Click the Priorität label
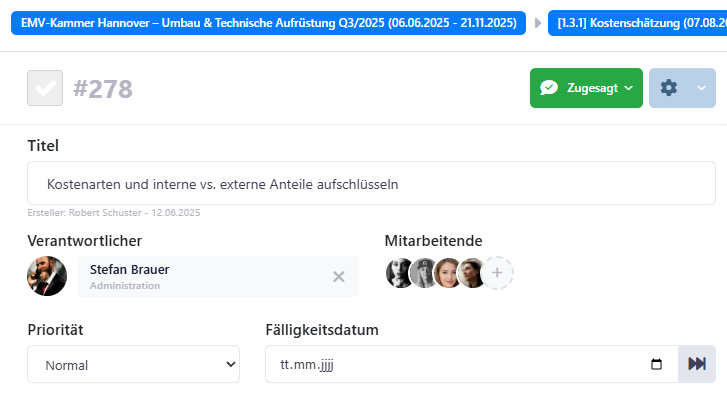Image resolution: width=727 pixels, height=393 pixels. coord(56,330)
